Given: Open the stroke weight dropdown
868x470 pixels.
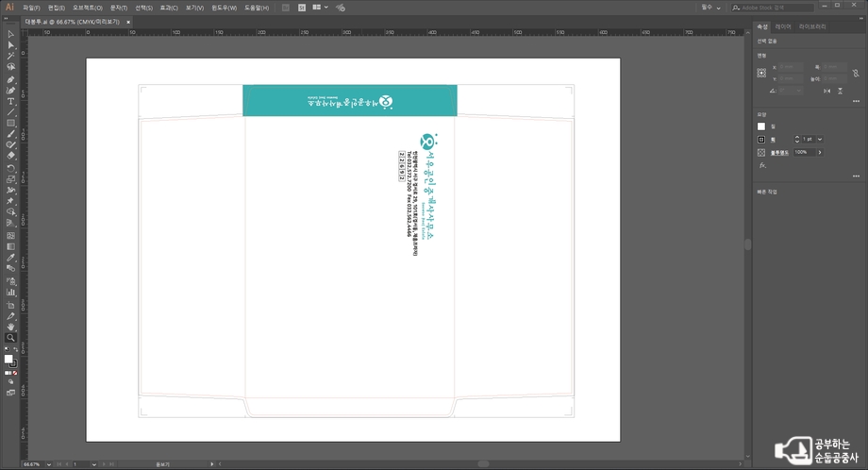Looking at the screenshot, I should 820,139.
